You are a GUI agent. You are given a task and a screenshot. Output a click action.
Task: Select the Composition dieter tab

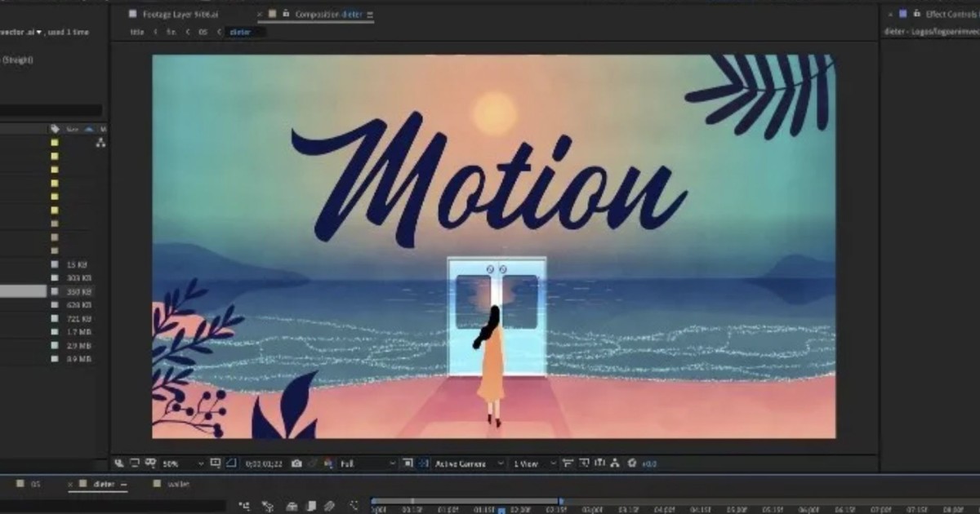pyautogui.click(x=327, y=15)
